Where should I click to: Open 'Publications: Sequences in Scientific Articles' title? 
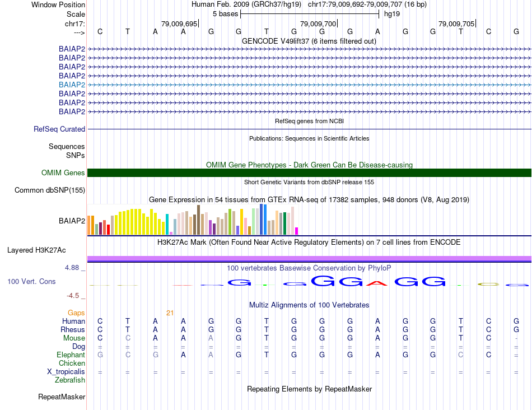click(309, 138)
